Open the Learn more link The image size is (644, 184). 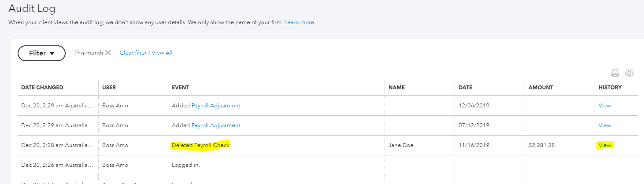click(299, 22)
